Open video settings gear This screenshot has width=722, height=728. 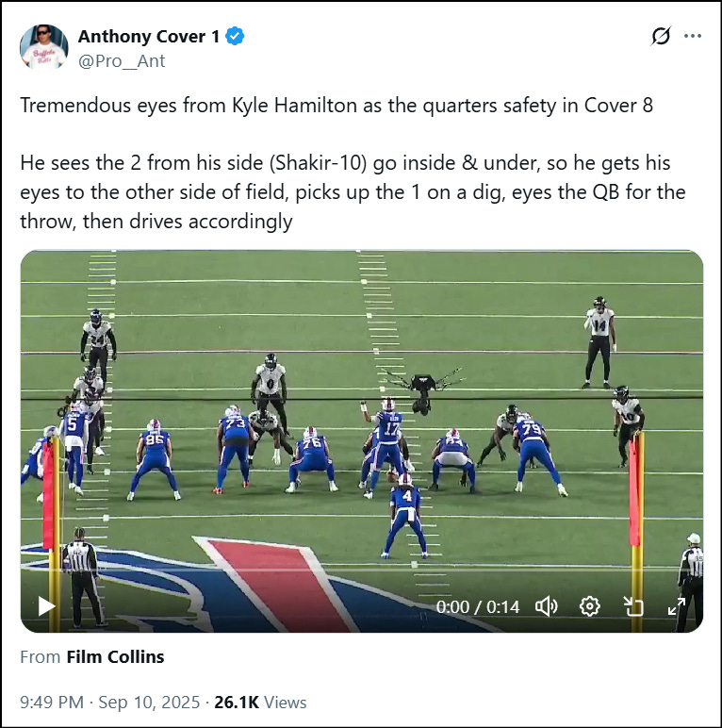coord(590,606)
